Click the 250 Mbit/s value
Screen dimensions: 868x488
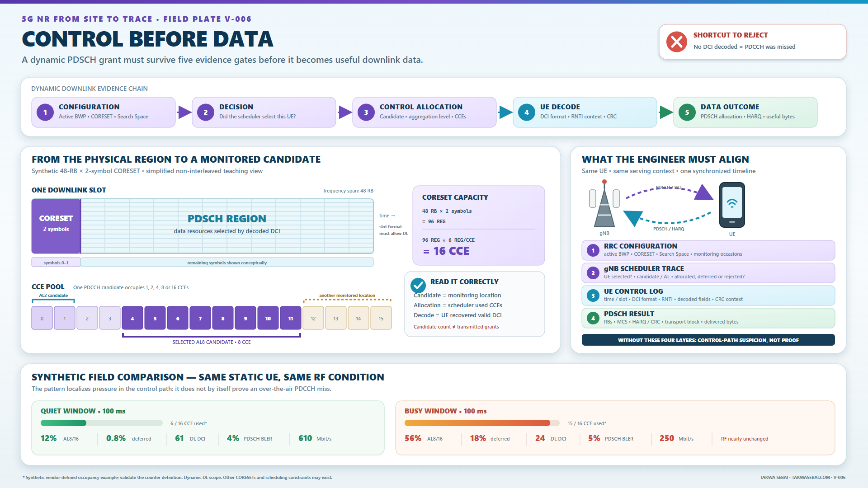pyautogui.click(x=676, y=438)
